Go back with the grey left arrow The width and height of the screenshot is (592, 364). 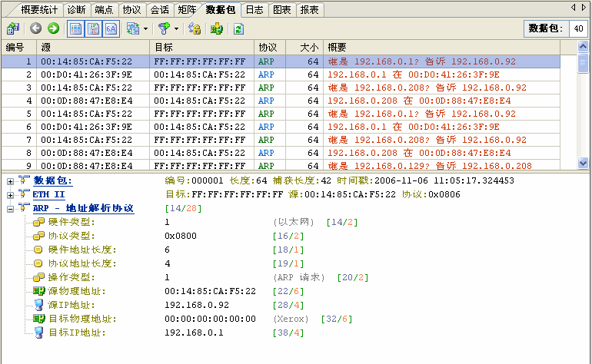tap(36, 28)
